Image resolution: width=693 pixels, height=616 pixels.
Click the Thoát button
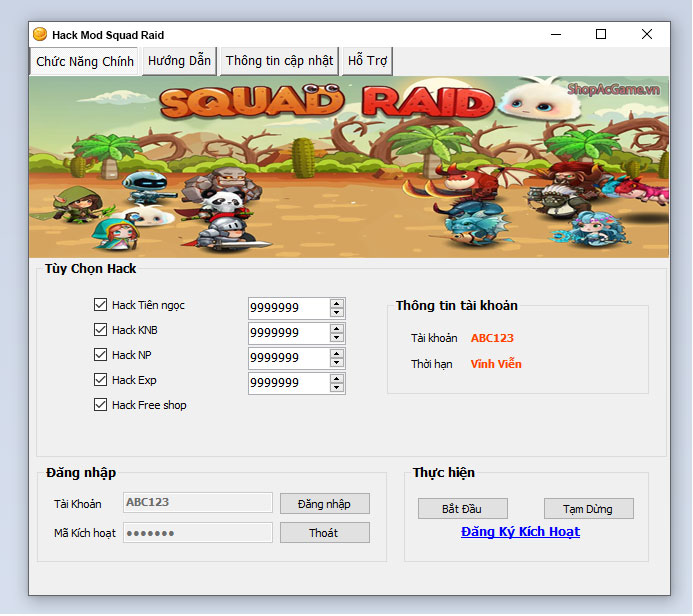(x=325, y=533)
